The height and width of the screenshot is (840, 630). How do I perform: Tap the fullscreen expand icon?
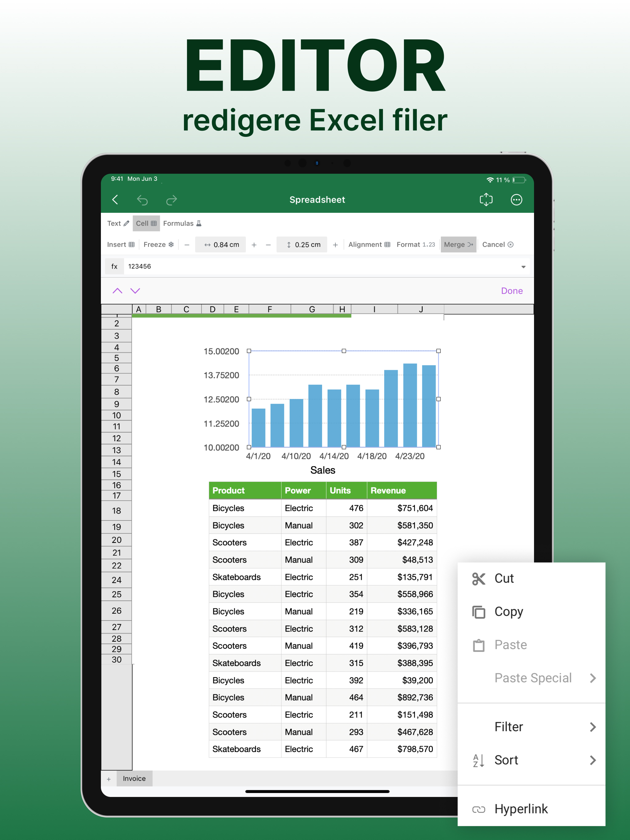(x=486, y=200)
